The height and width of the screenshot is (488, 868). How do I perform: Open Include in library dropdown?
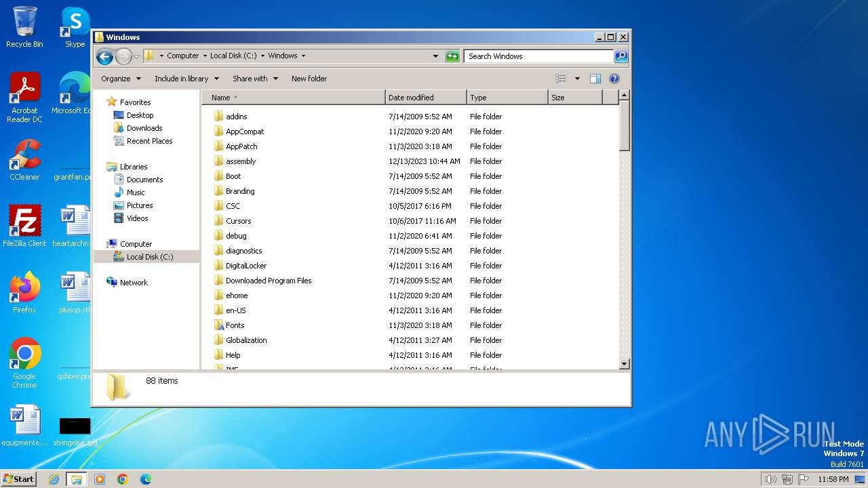coord(186,79)
